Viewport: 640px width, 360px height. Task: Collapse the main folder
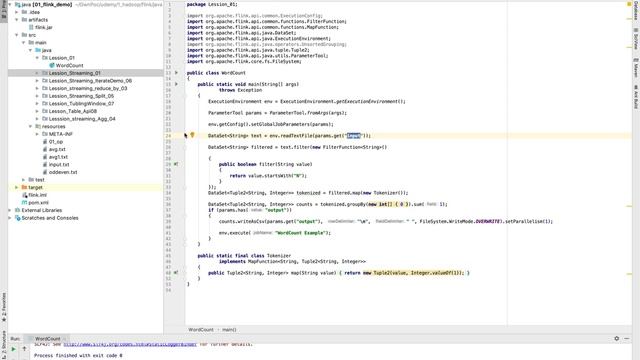click(x=24, y=42)
